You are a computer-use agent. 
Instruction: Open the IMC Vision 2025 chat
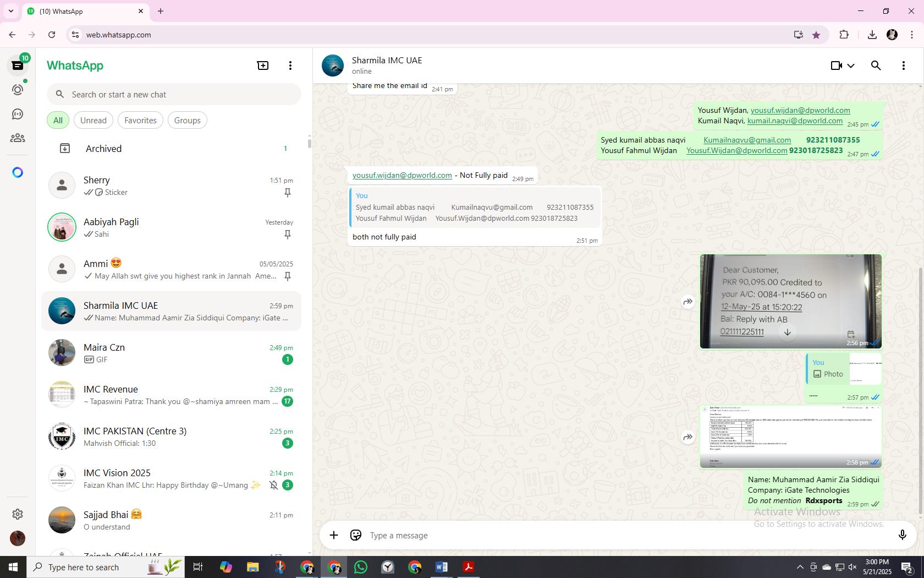172,478
